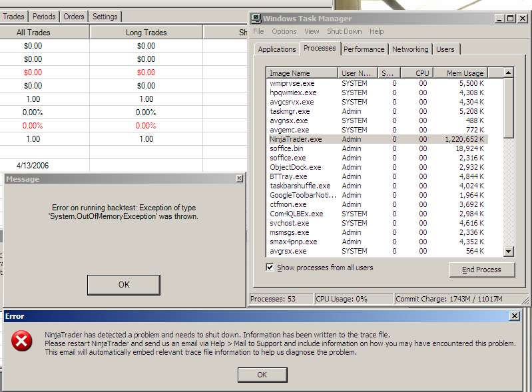This screenshot has width=532, height=392.
Task: Open the View menu in Task Manager
Action: point(312,31)
